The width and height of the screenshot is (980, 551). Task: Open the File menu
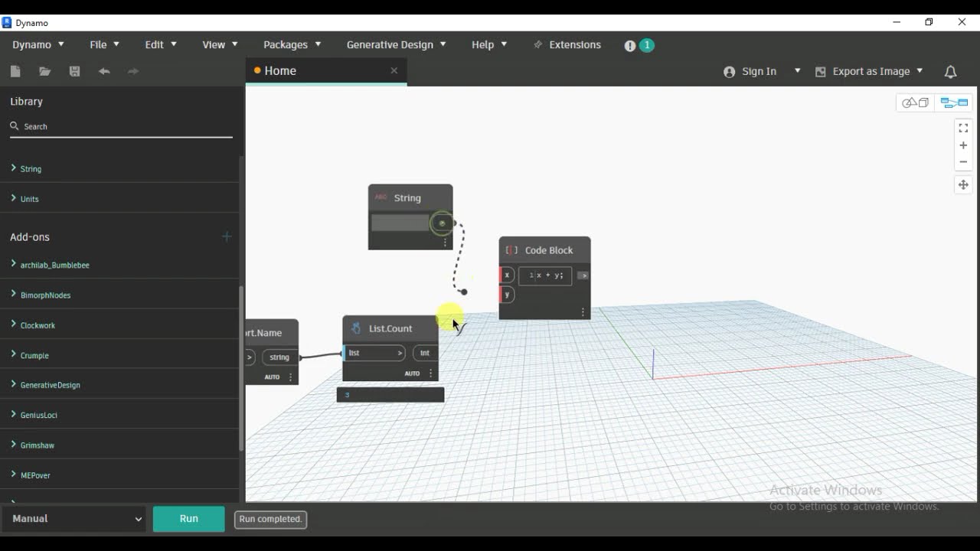click(x=105, y=45)
